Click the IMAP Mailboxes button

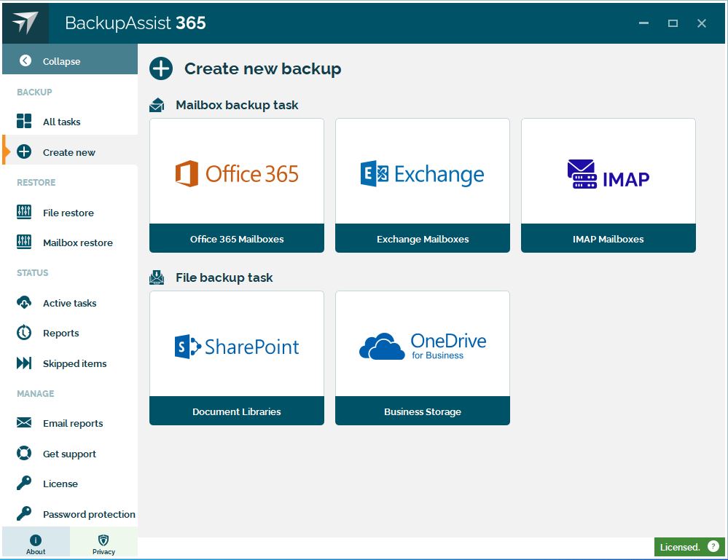coord(608,238)
